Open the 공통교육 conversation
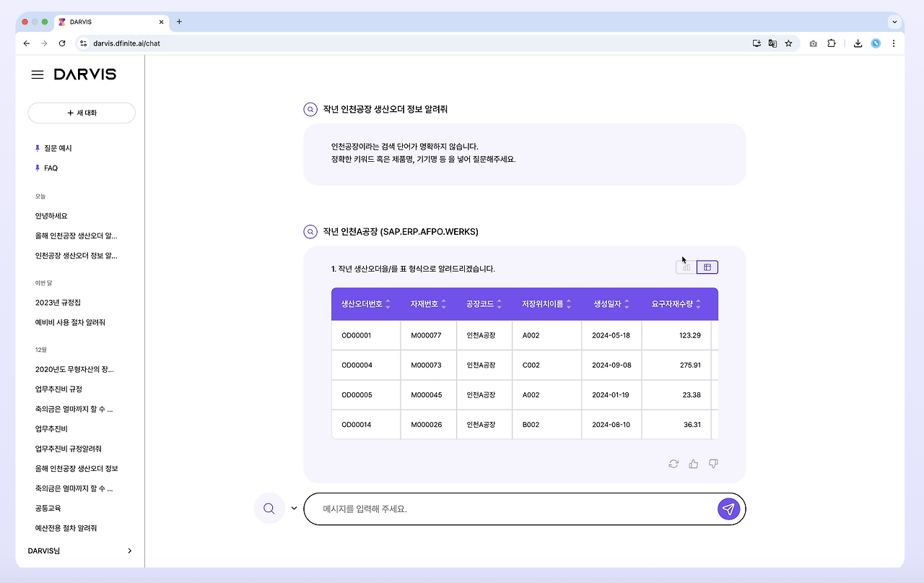924x583 pixels. (48, 509)
